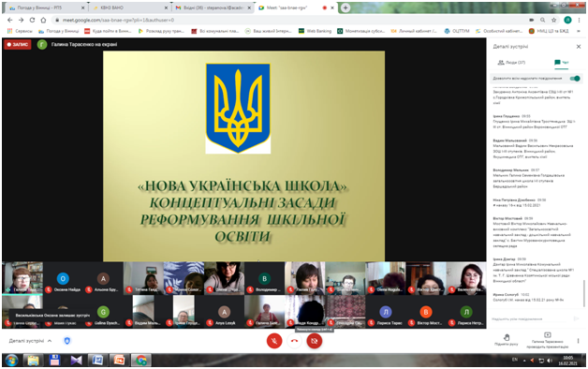Click the zoom magnifier icon in address bar
This screenshot has height=369, width=588.
(543, 20)
